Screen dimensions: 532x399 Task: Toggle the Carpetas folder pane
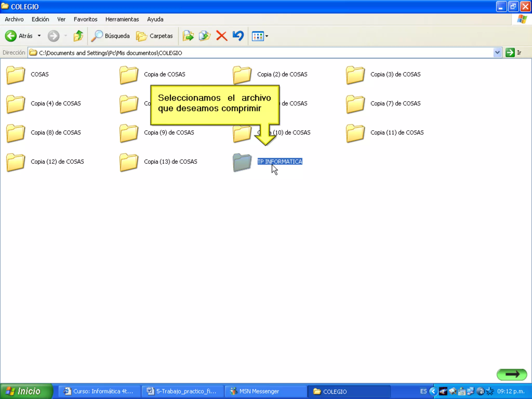(x=155, y=36)
